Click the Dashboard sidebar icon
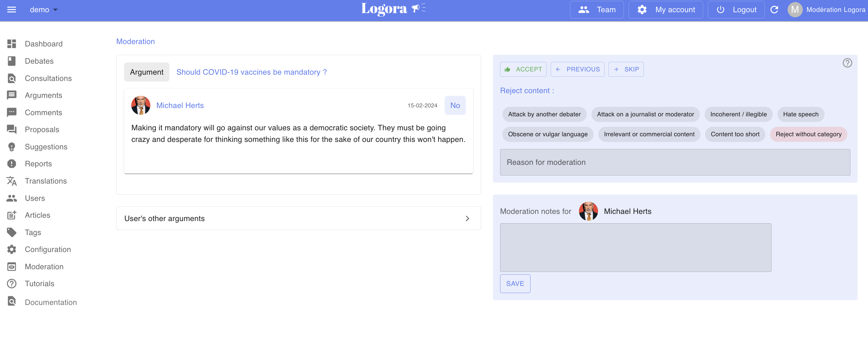Viewport: 868px width, 357px height. (11, 44)
